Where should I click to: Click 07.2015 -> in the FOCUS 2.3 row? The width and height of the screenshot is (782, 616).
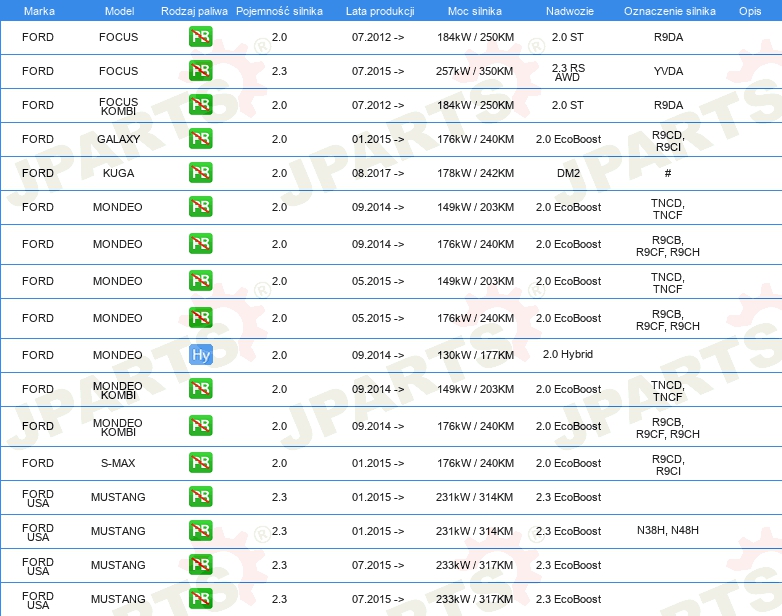378,71
